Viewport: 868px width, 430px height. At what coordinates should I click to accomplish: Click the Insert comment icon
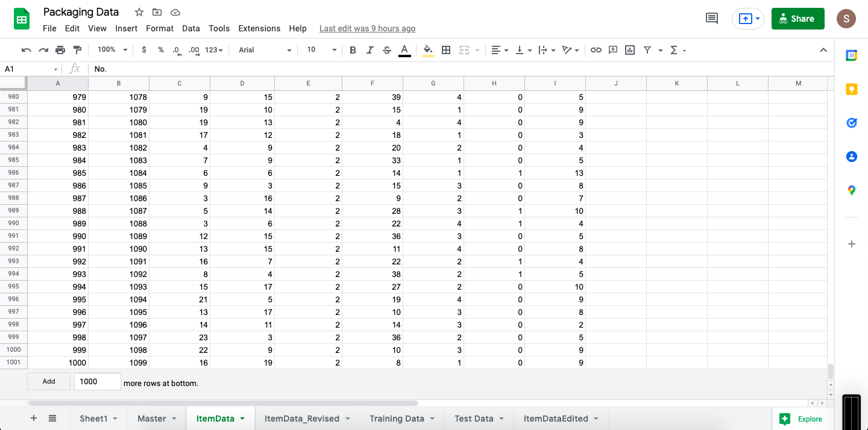click(x=613, y=50)
